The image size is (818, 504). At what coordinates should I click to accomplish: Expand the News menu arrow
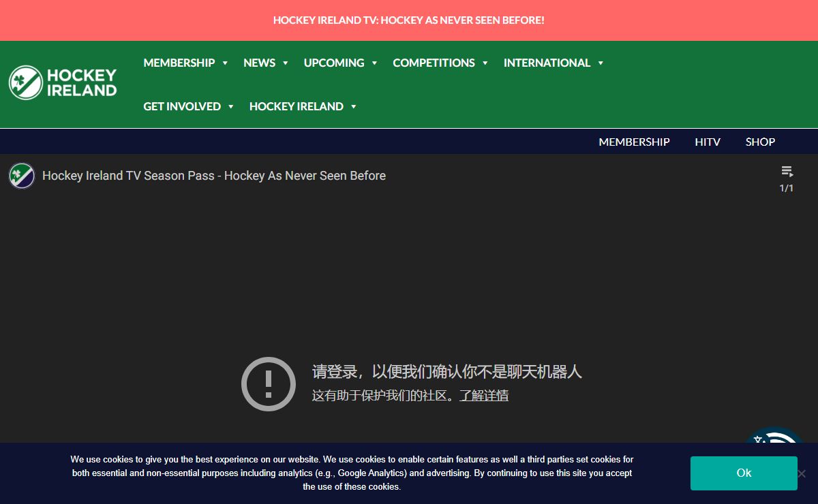(x=286, y=63)
